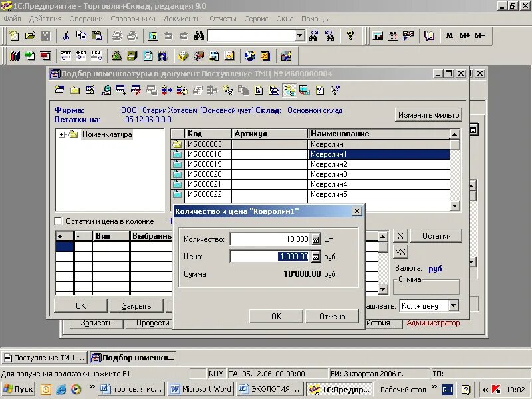Click OK in the quantity and price dialog

click(276, 317)
